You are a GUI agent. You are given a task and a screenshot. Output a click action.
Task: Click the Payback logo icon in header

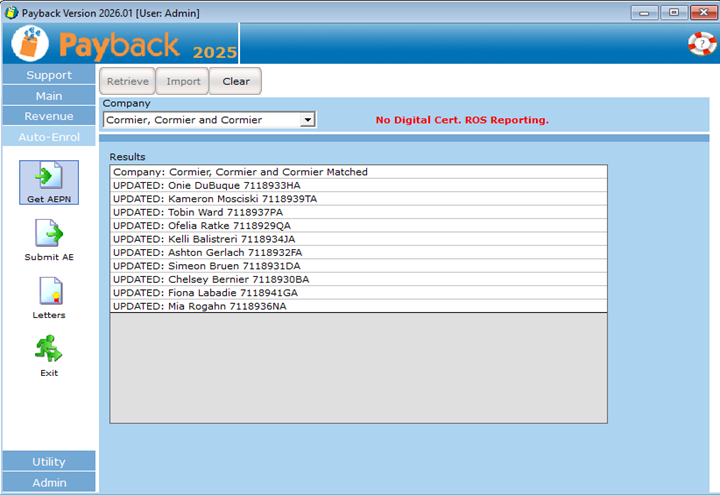click(x=30, y=45)
